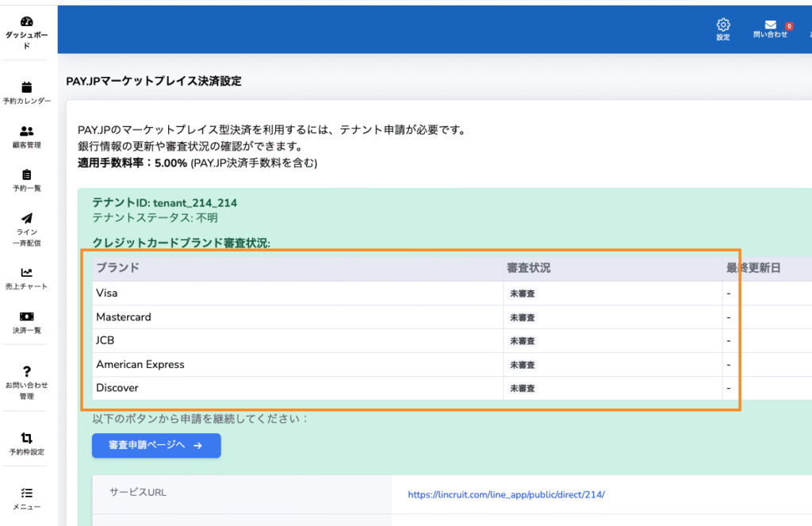Open 設定 gear icon in header

point(723,25)
